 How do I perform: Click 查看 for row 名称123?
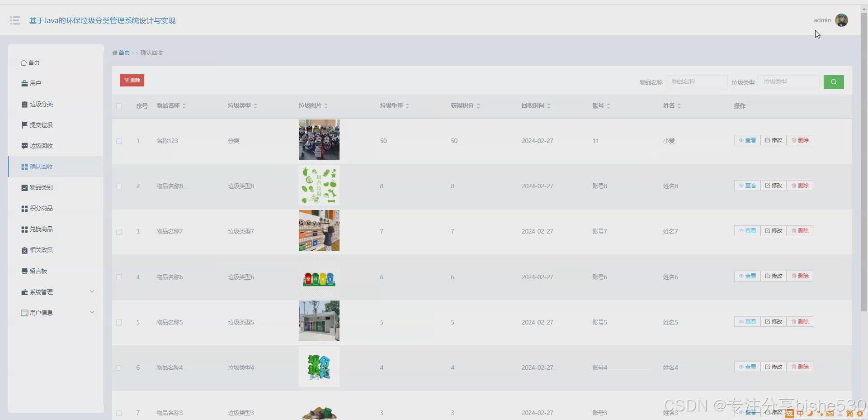tap(747, 140)
